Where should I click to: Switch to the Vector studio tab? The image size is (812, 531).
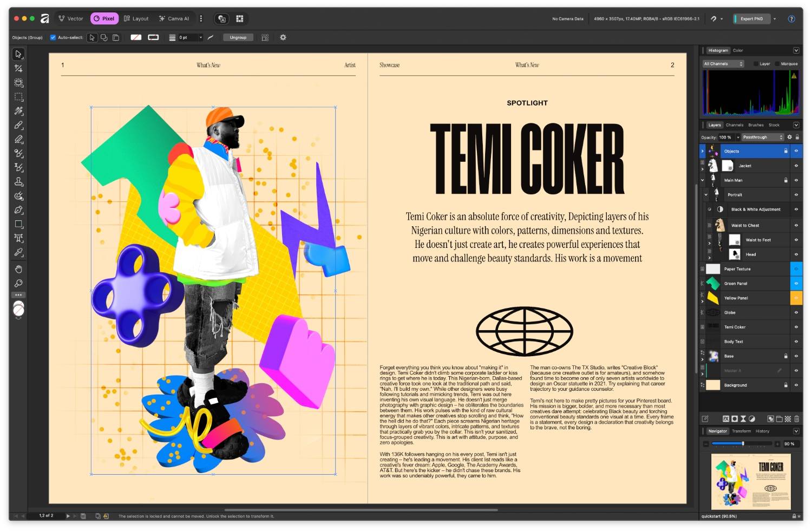coord(71,18)
